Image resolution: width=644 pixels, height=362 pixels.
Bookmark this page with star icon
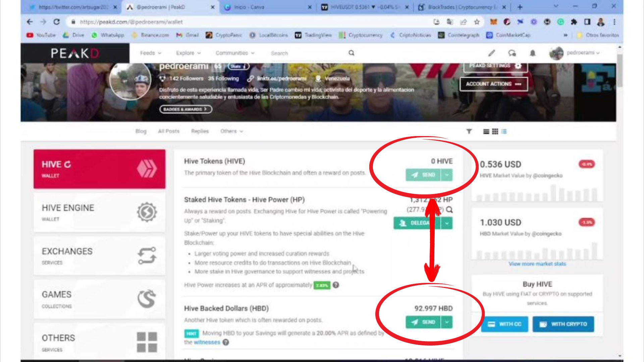pyautogui.click(x=477, y=22)
